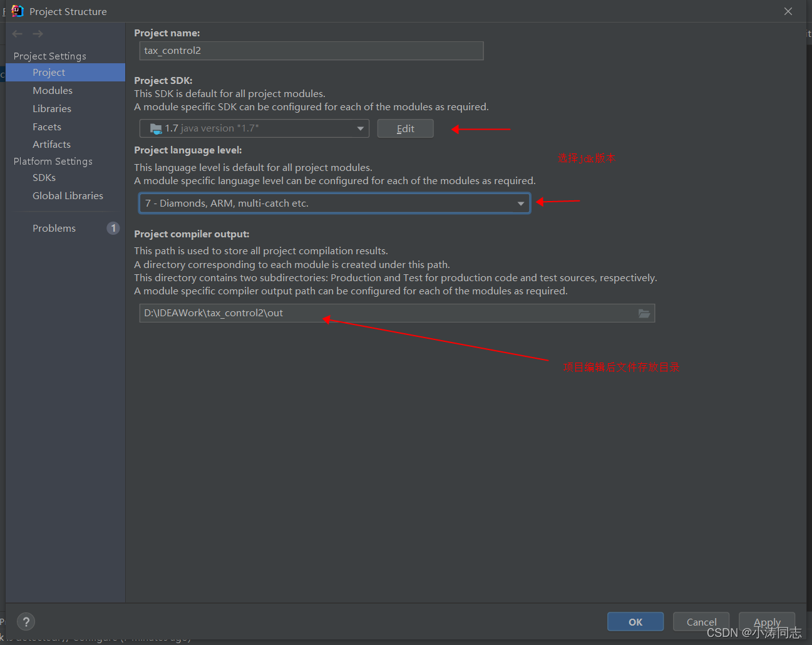
Task: Browse for compiler output folder icon
Action: (x=644, y=313)
